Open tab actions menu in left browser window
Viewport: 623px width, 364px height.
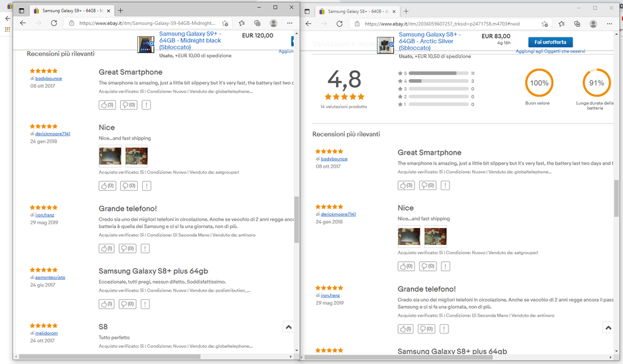point(21,11)
